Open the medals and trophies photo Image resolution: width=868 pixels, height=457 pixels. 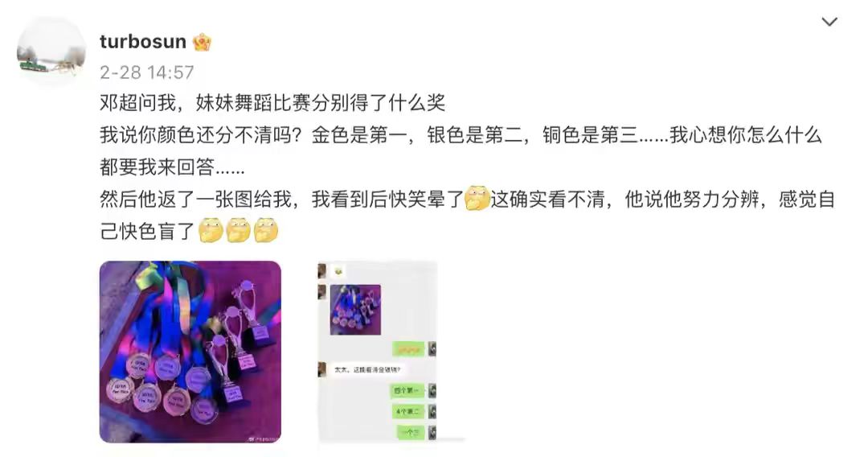click(190, 352)
